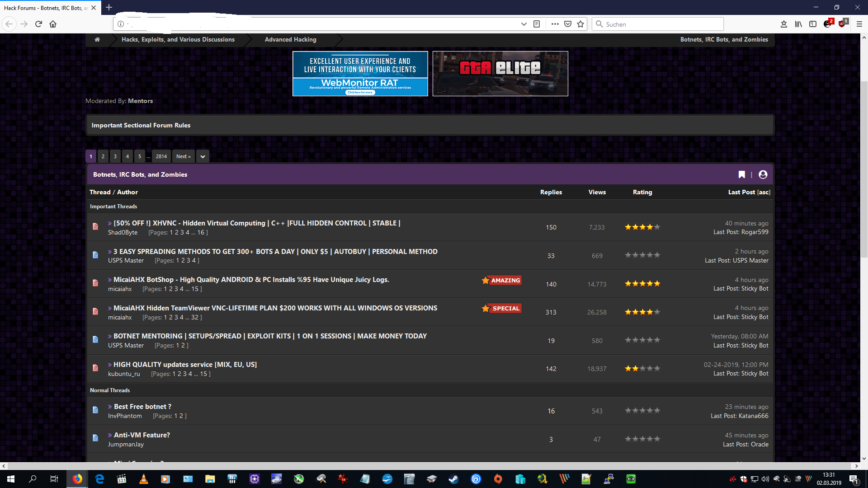
Task: Open a new browser tab
Action: coord(109,7)
